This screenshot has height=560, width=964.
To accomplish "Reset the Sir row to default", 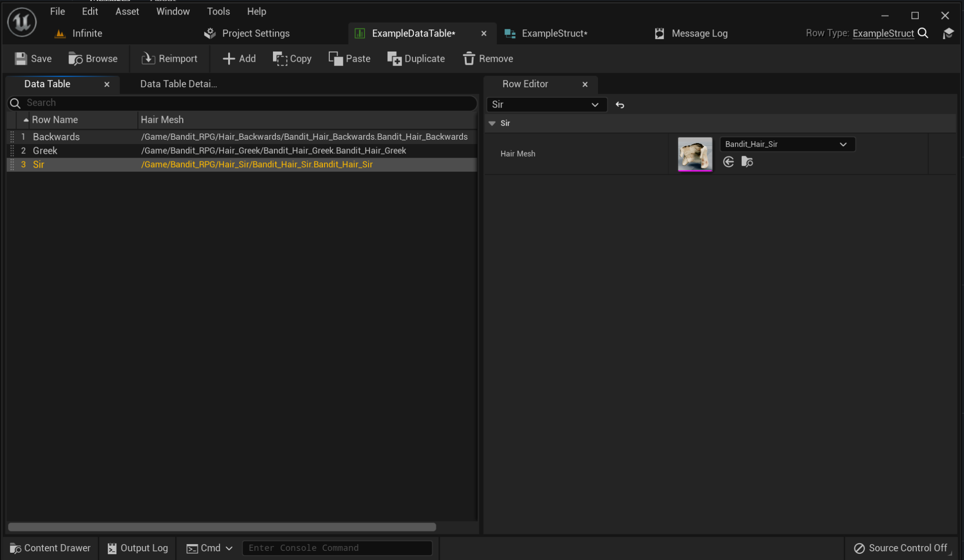I will click(x=620, y=105).
